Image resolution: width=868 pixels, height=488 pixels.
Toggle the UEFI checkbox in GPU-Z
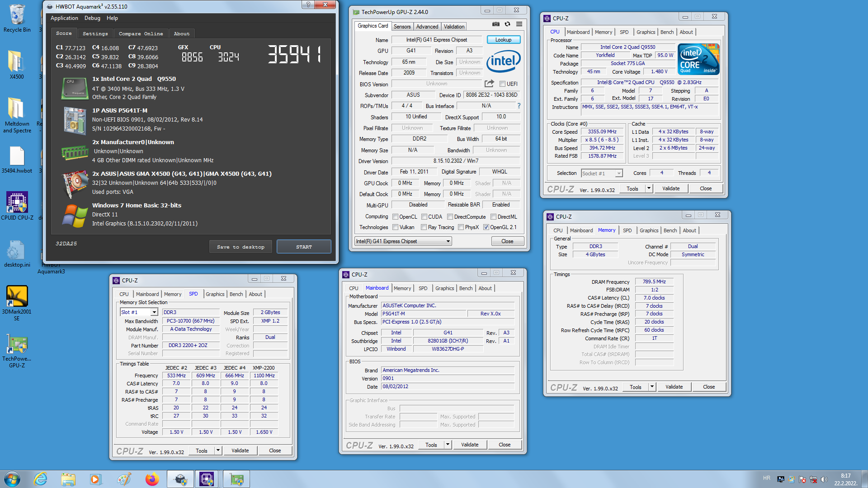tap(502, 84)
